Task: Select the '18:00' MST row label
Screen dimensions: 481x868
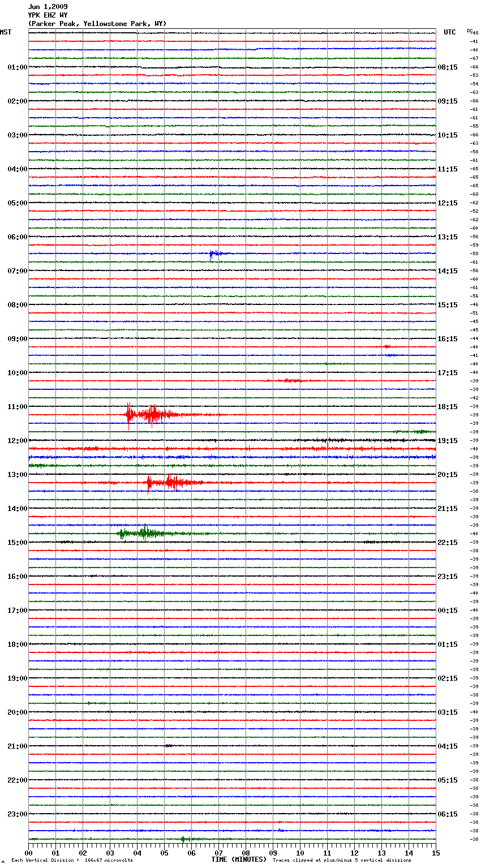Action: (18, 644)
